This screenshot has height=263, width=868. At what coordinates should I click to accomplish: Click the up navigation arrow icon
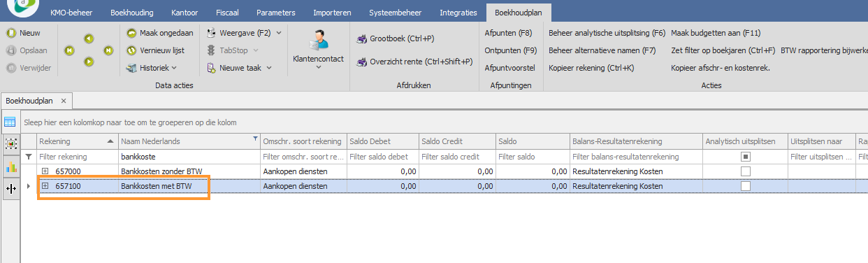coord(89,39)
